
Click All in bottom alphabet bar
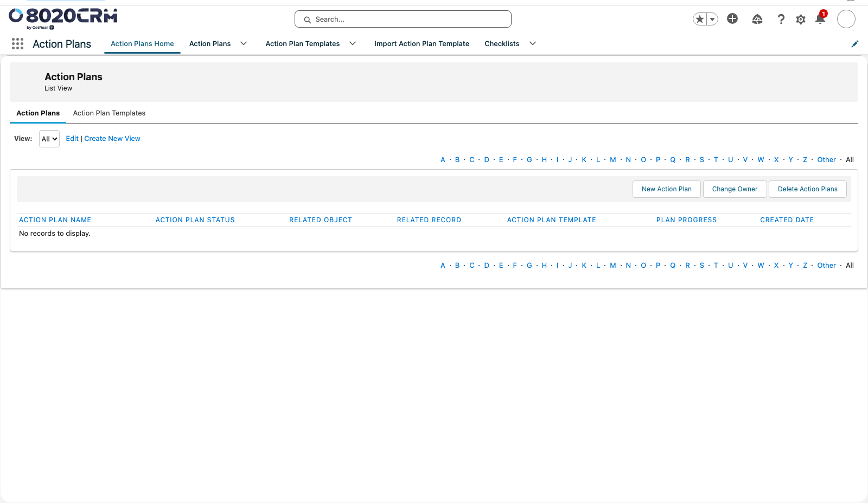pos(850,266)
